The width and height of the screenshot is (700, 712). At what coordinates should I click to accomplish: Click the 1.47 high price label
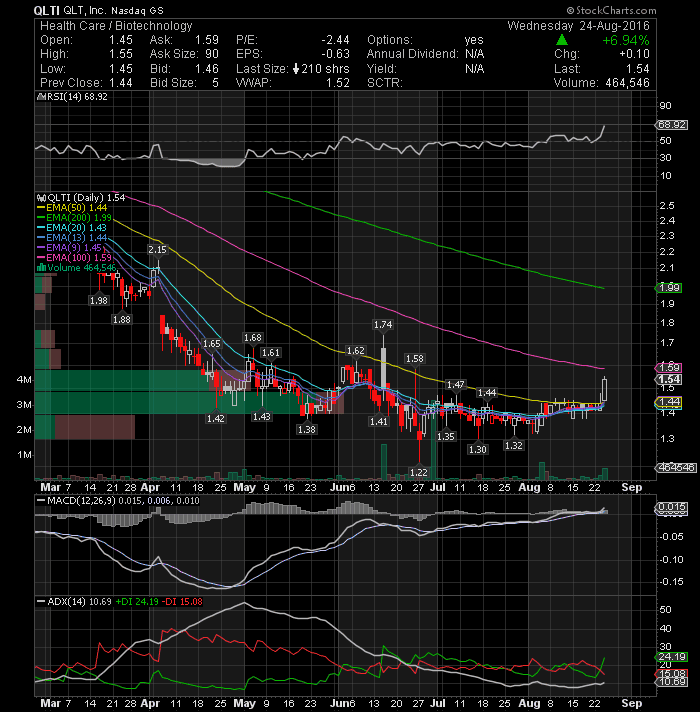point(456,385)
